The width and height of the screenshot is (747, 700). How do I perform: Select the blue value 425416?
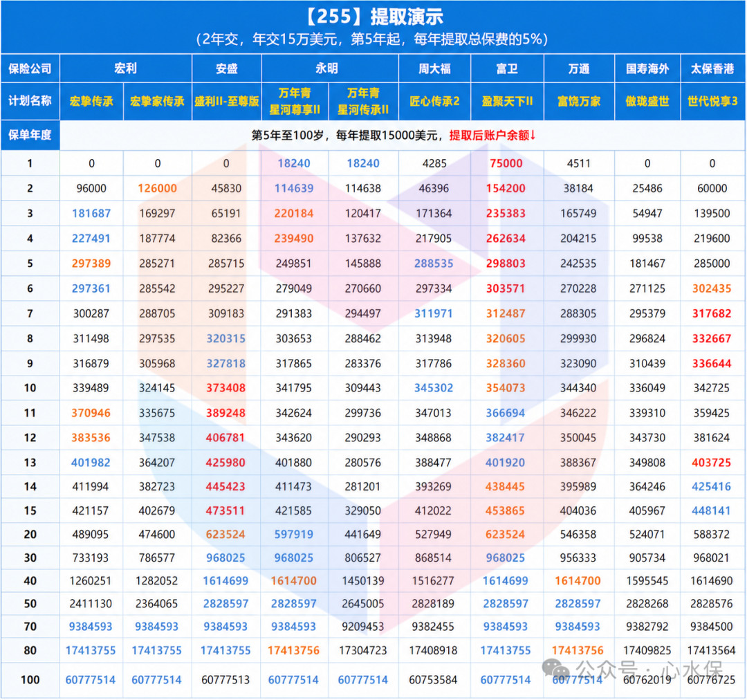tap(711, 486)
